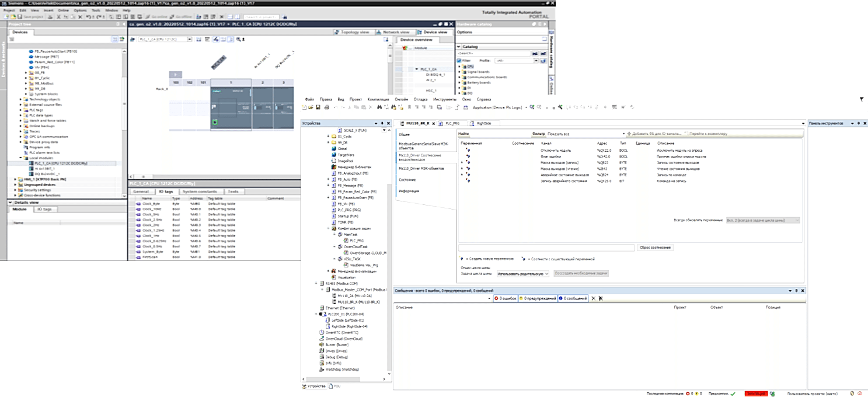The width and height of the screenshot is (868, 397).
Task: Switch to the Network view button
Action: click(395, 32)
